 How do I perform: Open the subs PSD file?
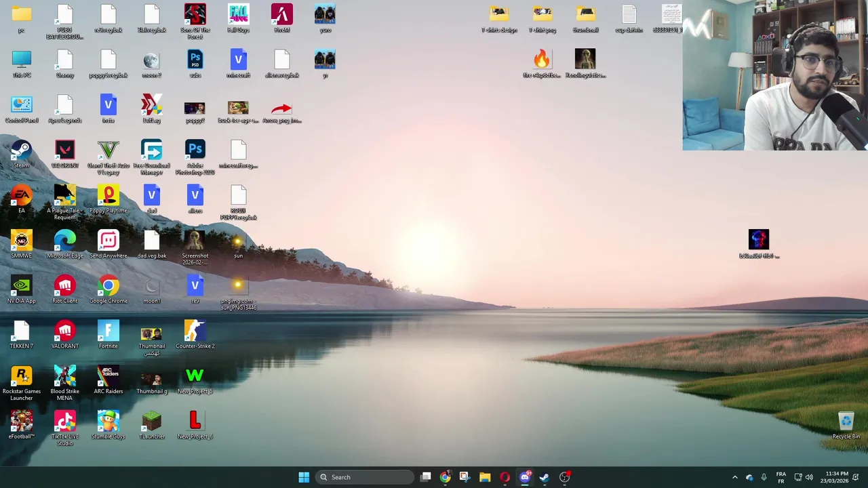195,64
